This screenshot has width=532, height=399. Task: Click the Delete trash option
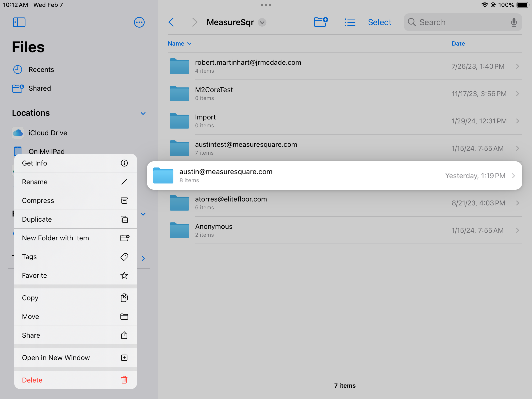tap(75, 380)
